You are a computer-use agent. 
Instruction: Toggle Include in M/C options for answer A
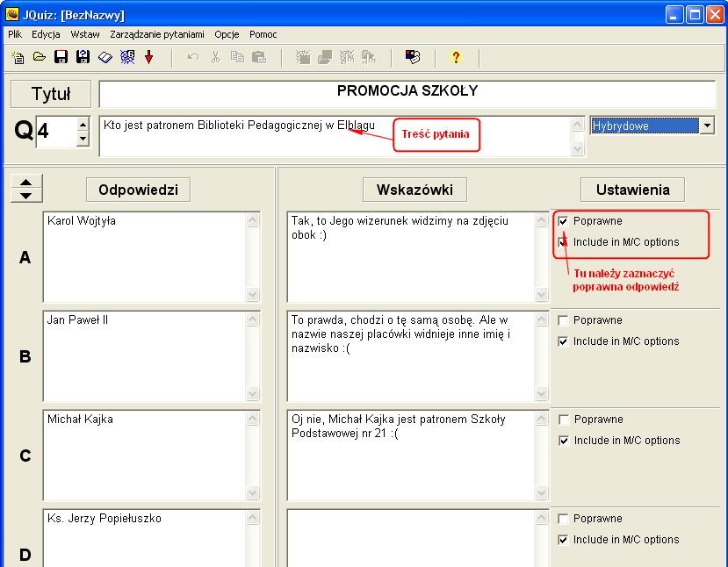click(563, 242)
